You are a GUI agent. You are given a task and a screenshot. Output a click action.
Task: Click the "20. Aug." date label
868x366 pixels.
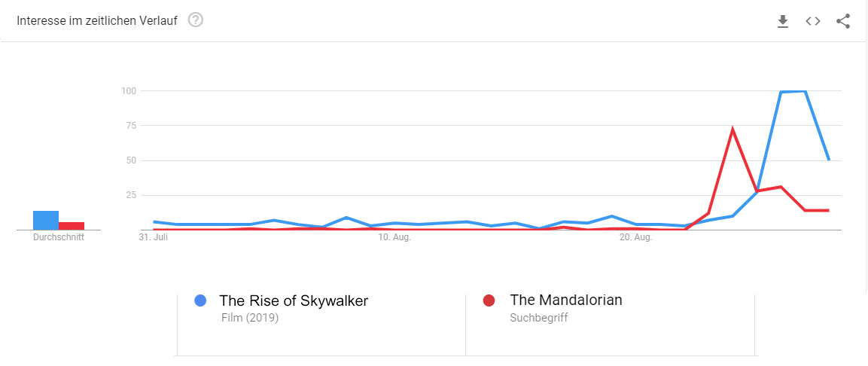[x=635, y=238]
